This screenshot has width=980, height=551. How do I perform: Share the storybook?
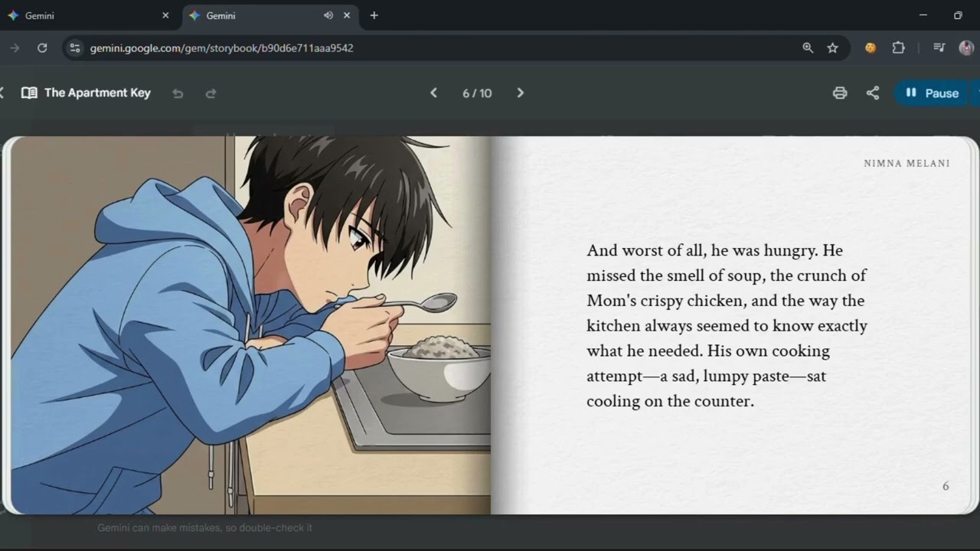tap(873, 93)
